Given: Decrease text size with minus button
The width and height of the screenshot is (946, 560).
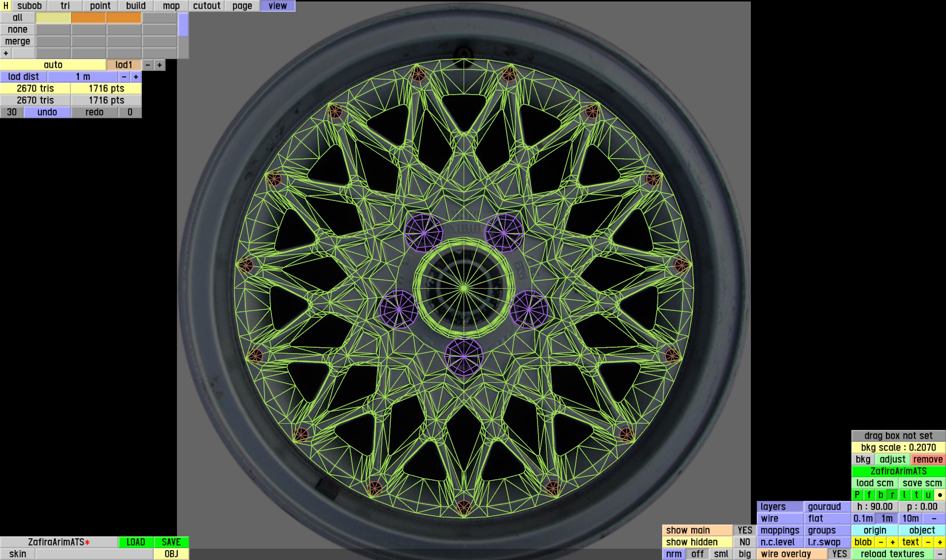Looking at the screenshot, I should [928, 542].
